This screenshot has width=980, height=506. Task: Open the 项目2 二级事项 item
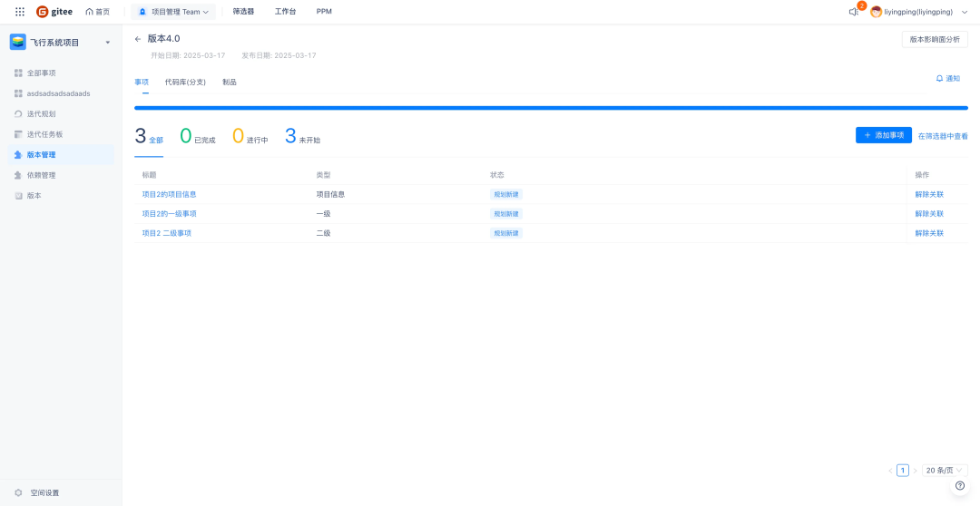pos(167,233)
